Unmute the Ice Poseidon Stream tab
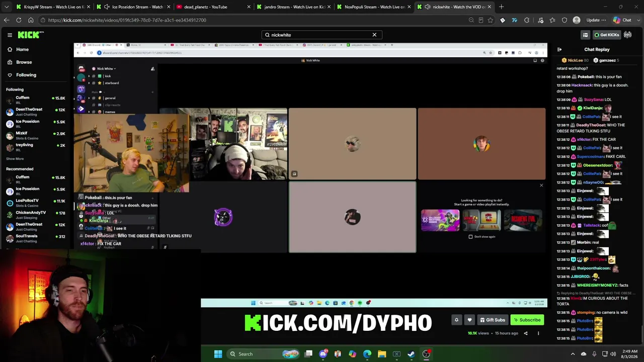This screenshot has height=362, width=644. click(x=107, y=7)
